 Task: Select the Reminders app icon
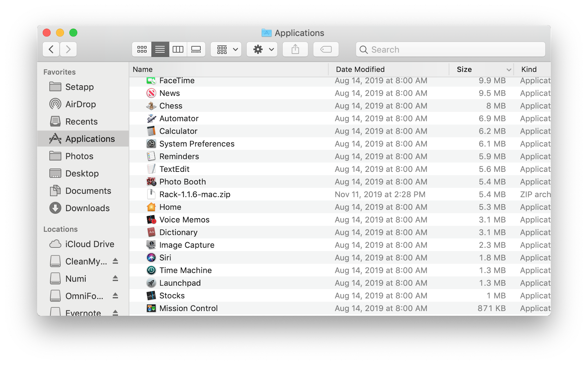point(151,156)
